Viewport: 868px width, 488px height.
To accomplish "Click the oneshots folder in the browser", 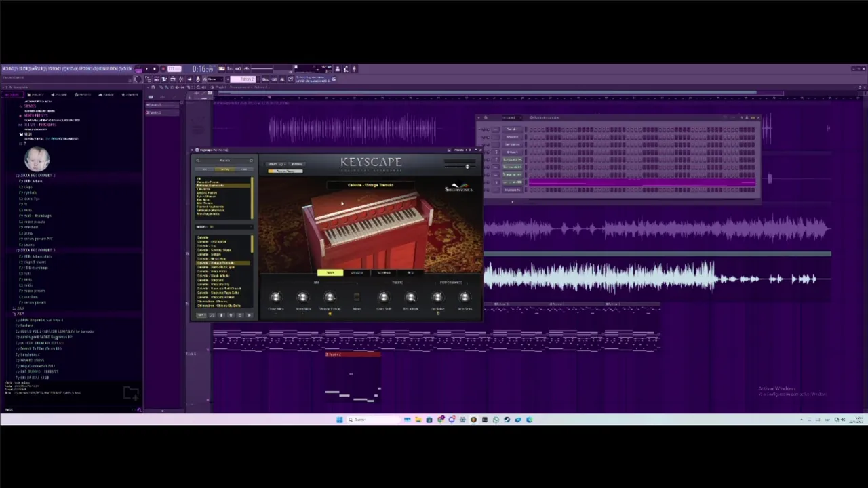I will tap(28, 227).
